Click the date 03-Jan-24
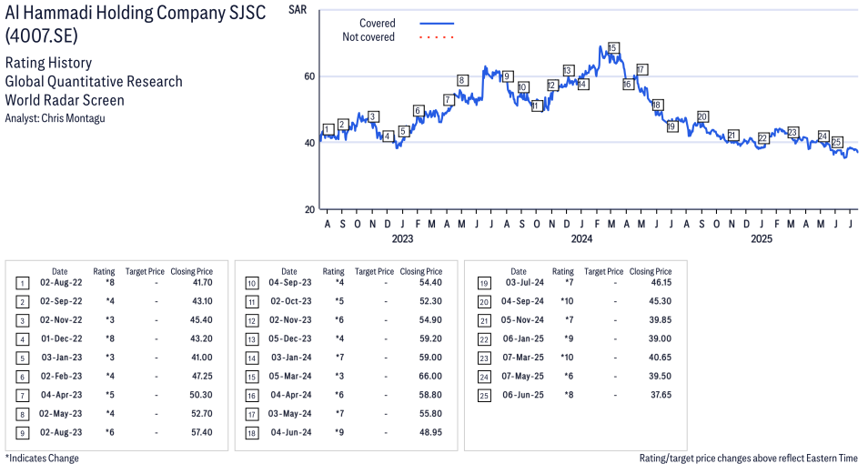868x464 pixels. pyautogui.click(x=290, y=358)
